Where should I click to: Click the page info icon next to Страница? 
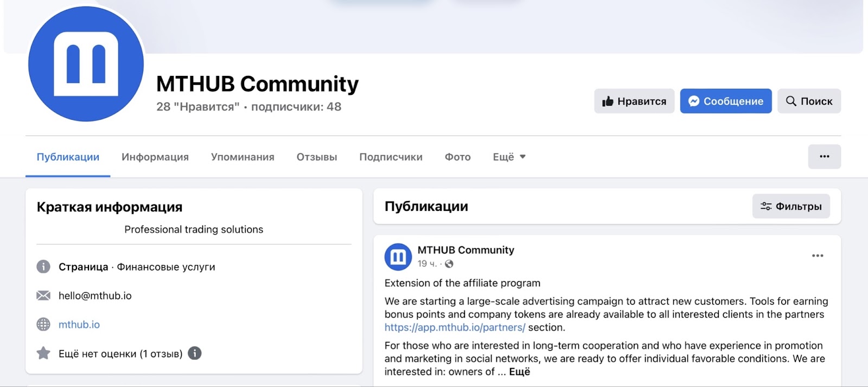43,267
